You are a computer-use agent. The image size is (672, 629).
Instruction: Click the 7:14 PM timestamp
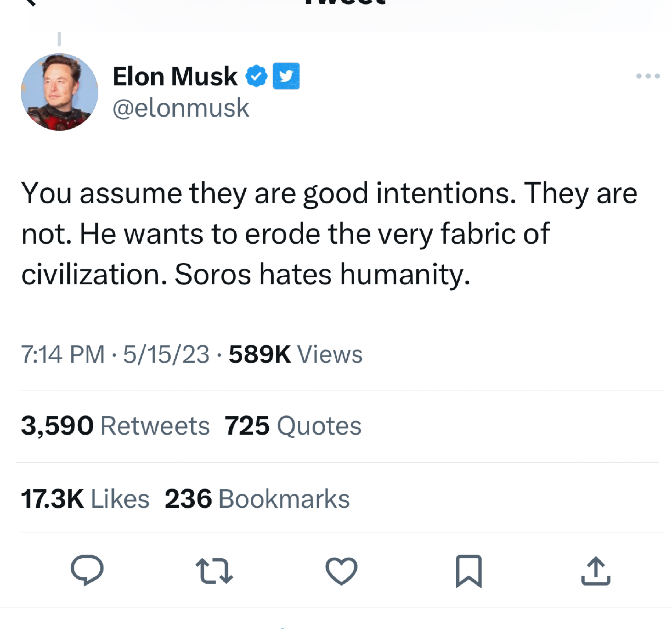(x=63, y=354)
